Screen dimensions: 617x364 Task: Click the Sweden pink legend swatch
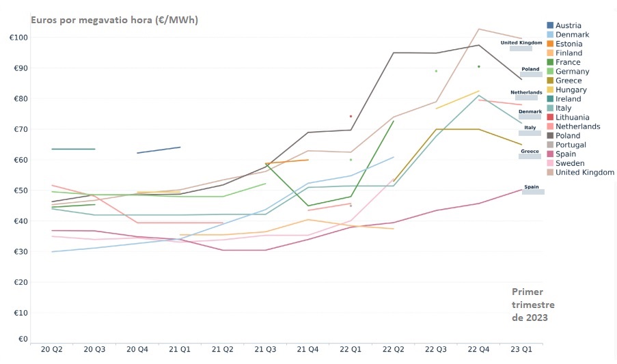tap(549, 163)
